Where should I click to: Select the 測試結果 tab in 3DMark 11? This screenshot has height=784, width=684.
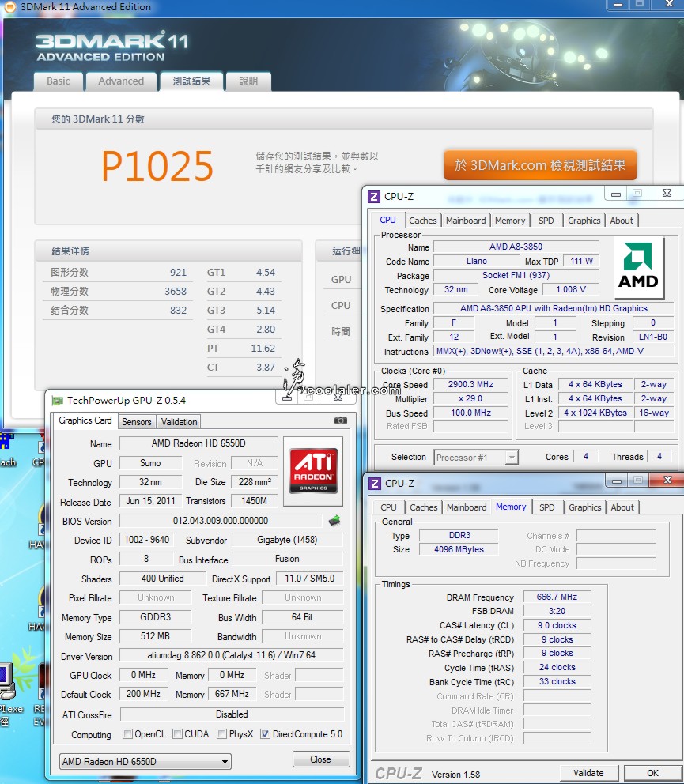(x=191, y=81)
